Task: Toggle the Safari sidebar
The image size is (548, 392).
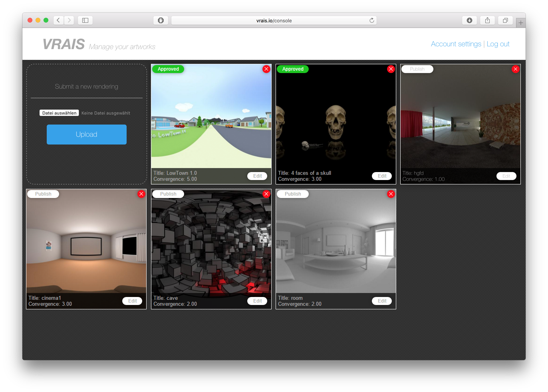Action: [x=85, y=20]
